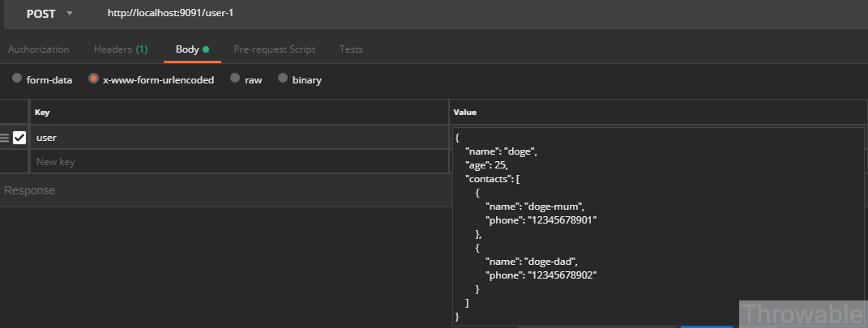Open the POST method dropdown
The height and width of the screenshot is (328, 868).
click(x=49, y=14)
